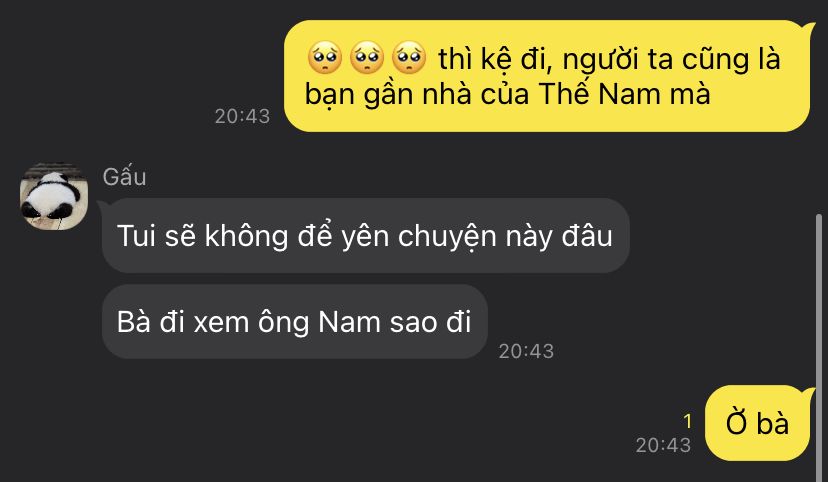Click the 20:43 timestamp after ông Nam message
Viewport: 828px width, 482px height.
coord(526,351)
